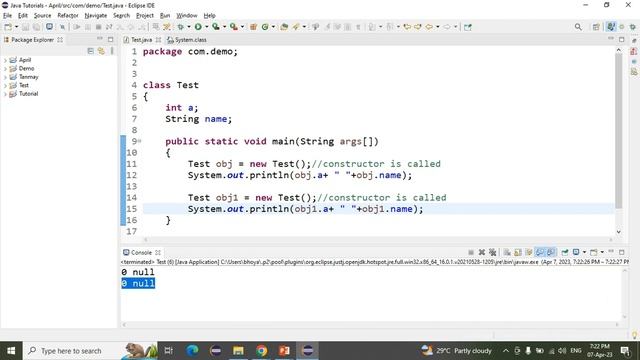
Task: Switch to the Java perspective icon
Action: (x=611, y=27)
